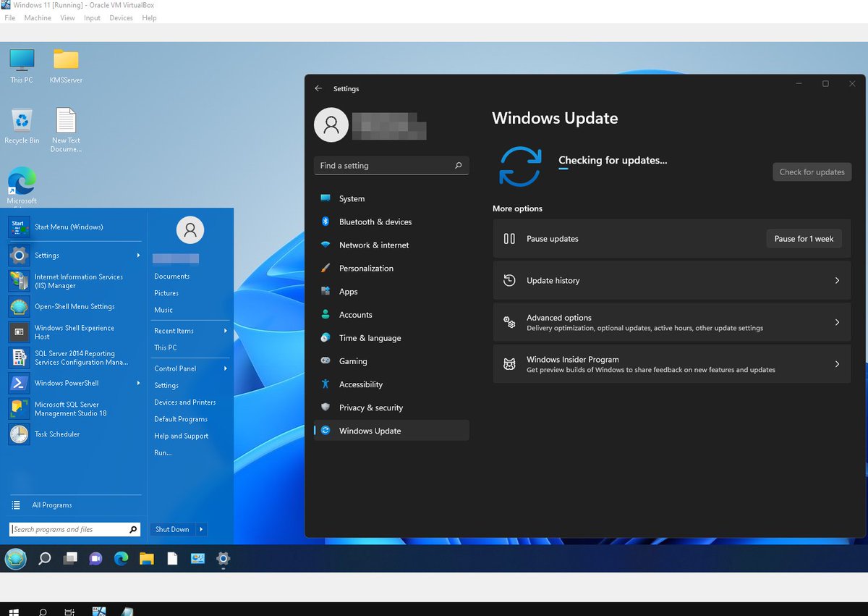Open the Task View icon in taskbar
868x616 pixels.
coord(69,558)
